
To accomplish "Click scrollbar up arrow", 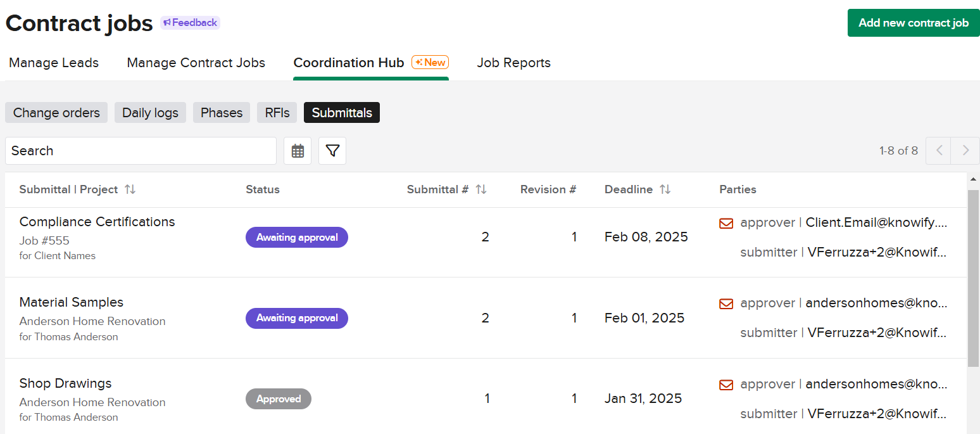I will click(x=973, y=180).
